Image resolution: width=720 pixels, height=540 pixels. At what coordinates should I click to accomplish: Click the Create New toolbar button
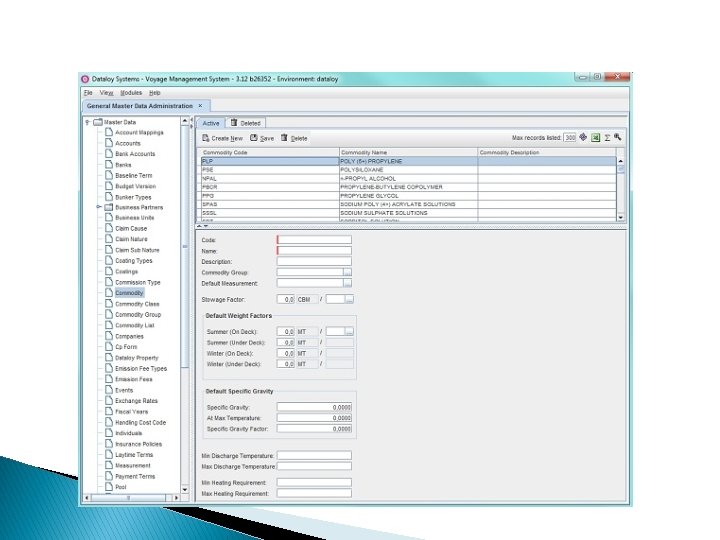pos(222,138)
